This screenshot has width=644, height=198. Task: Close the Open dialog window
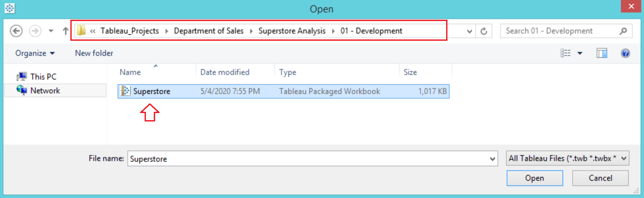631,6
